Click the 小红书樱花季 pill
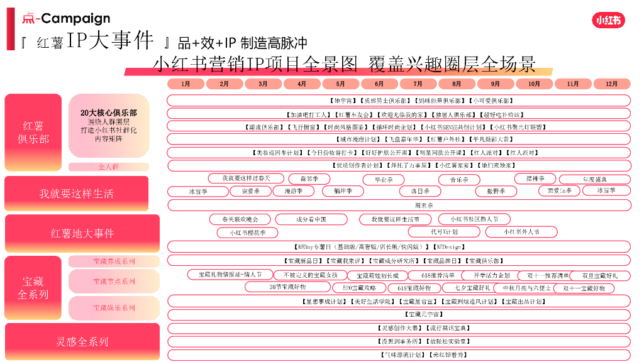 tap(248, 233)
